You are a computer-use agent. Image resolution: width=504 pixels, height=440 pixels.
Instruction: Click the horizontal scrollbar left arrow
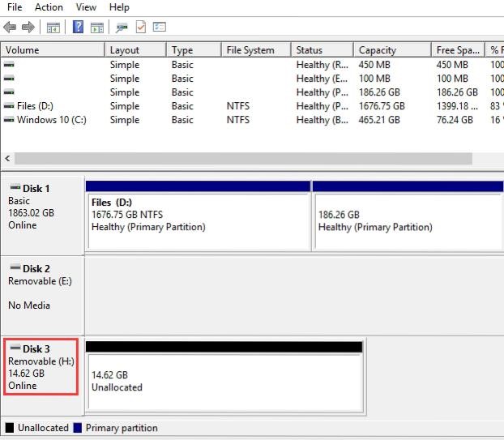(8, 158)
